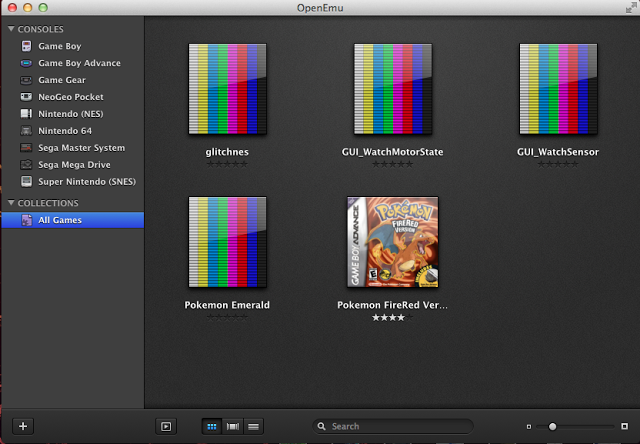
Task: Select the GUI_WatchSensor game cover
Action: click(558, 89)
